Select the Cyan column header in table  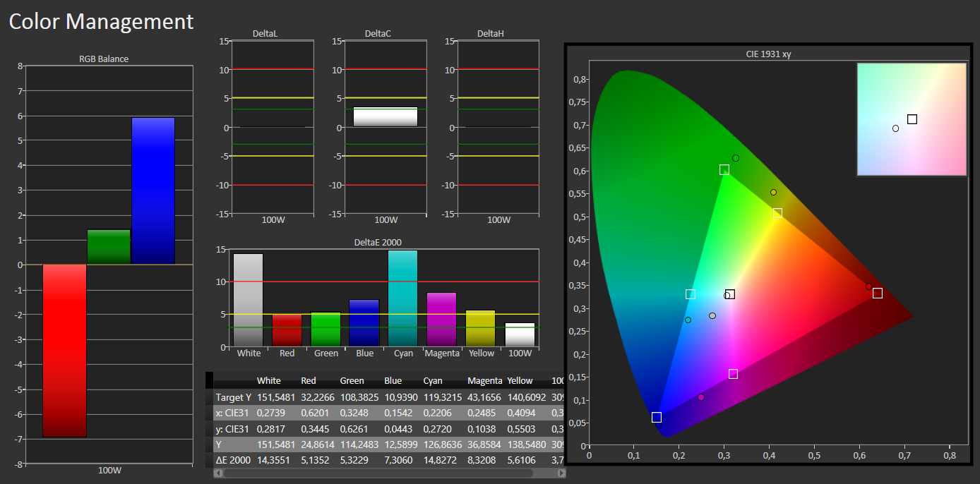click(432, 381)
